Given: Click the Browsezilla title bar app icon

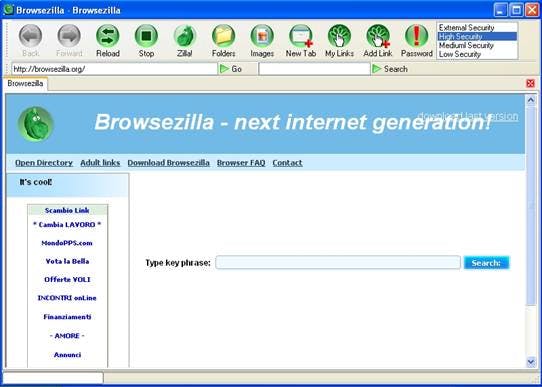Looking at the screenshot, I should coord(8,10).
